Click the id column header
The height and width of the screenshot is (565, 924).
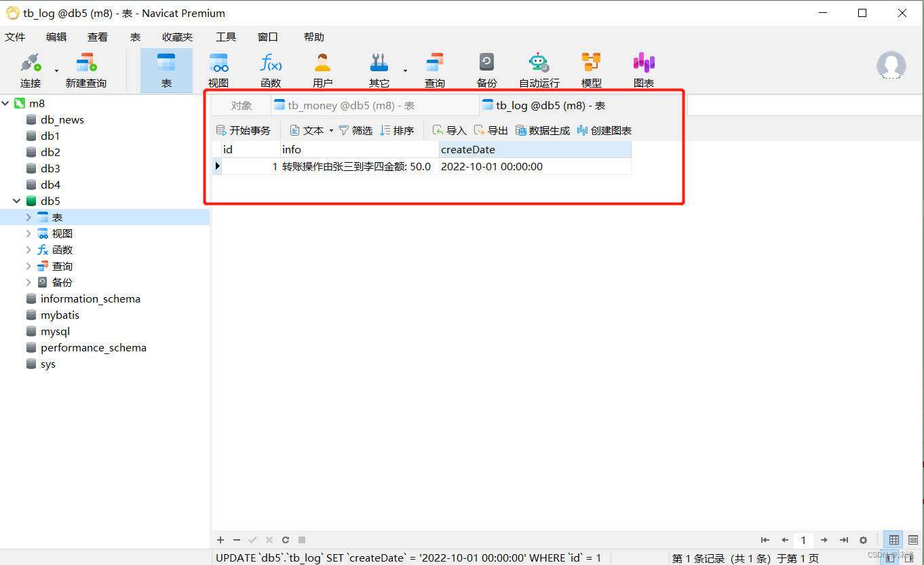click(x=251, y=149)
